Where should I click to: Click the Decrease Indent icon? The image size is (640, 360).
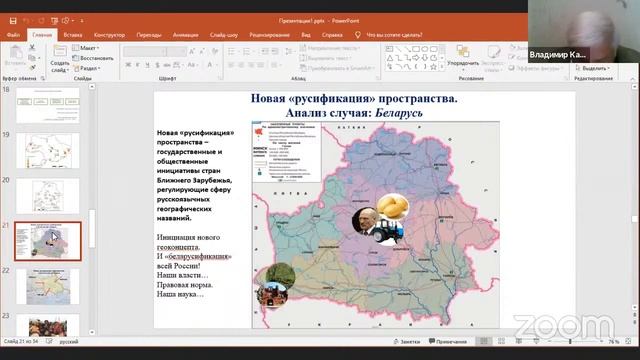264,51
